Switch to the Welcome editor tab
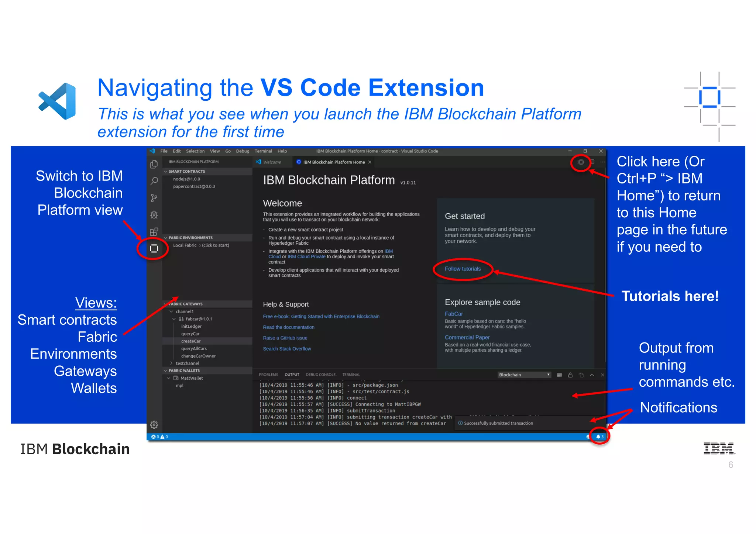Viewport: 756px width, 534px height. pyautogui.click(x=272, y=162)
